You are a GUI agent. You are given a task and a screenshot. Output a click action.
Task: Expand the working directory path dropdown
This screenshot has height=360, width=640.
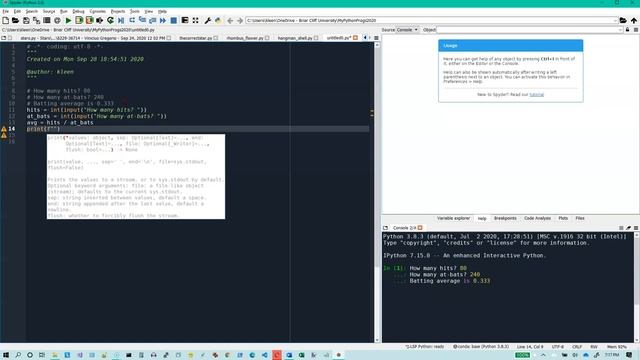click(615, 20)
